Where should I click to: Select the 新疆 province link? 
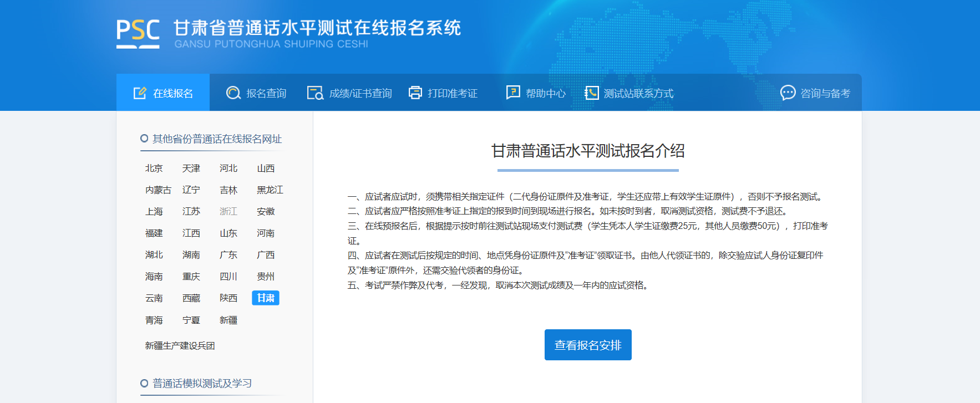pos(229,320)
